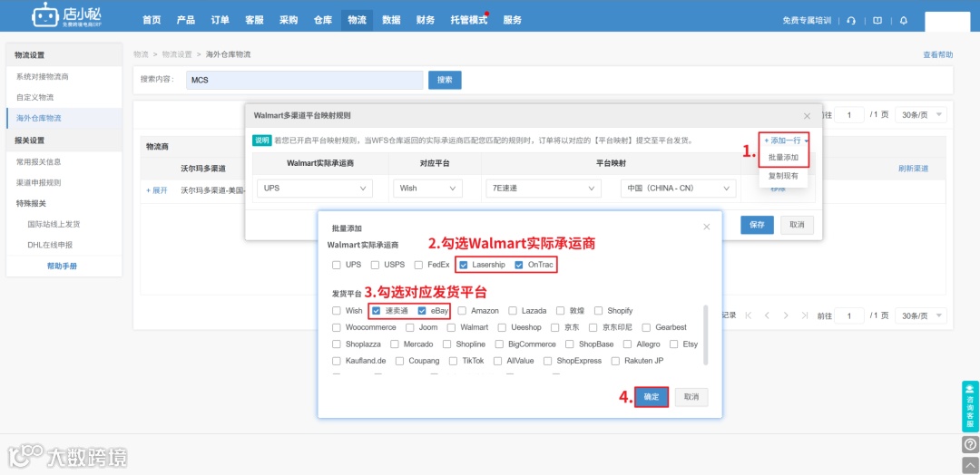980x475 pixels.
Task: Click the 搜索内容 field containing MCS
Action: pos(304,80)
